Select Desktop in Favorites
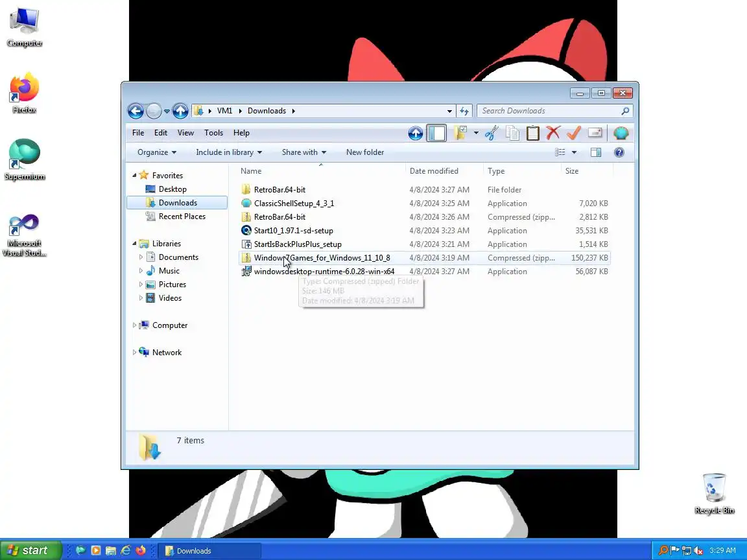Screen dimensions: 747x560 (x=172, y=189)
